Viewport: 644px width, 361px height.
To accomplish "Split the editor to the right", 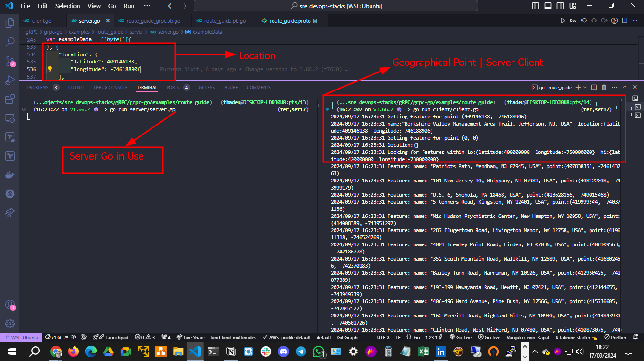I will 625,21.
